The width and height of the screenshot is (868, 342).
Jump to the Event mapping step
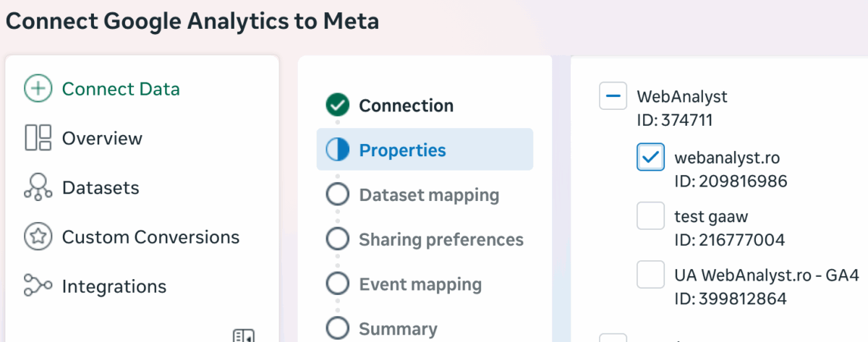420,284
